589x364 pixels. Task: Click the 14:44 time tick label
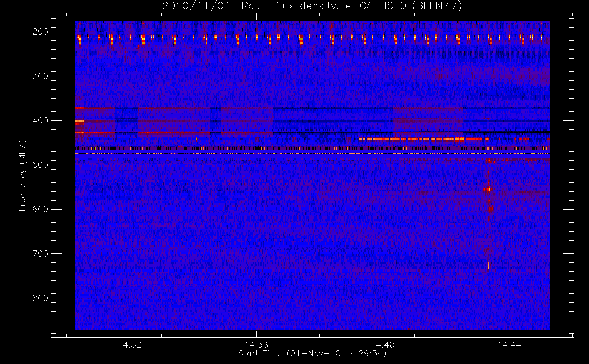tap(509, 345)
